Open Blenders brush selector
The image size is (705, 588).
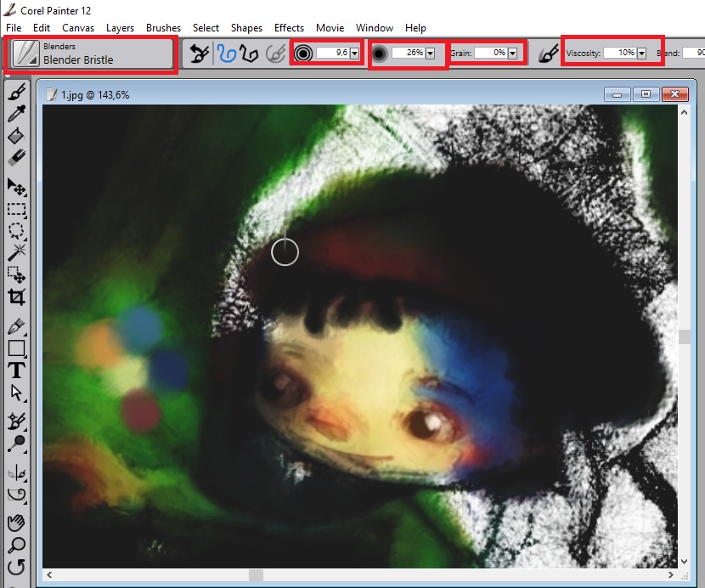coord(93,54)
